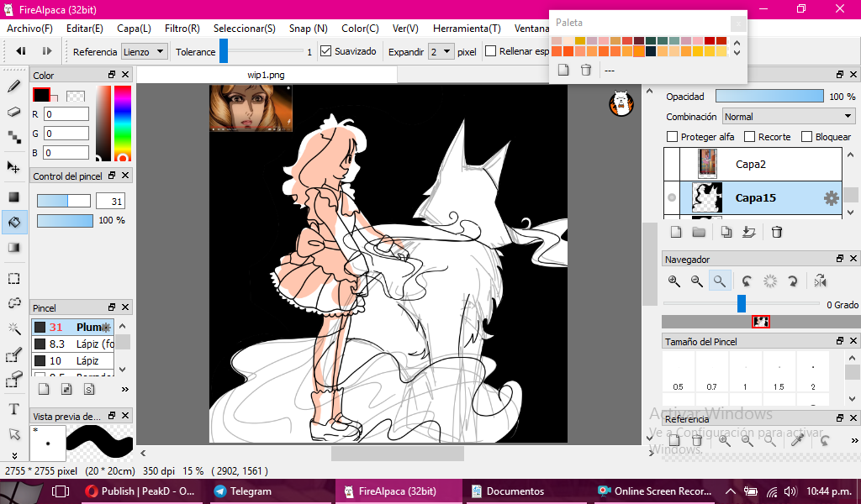Expand more options in Referencia panel
Viewport: 861px width, 504px height.
854,440
